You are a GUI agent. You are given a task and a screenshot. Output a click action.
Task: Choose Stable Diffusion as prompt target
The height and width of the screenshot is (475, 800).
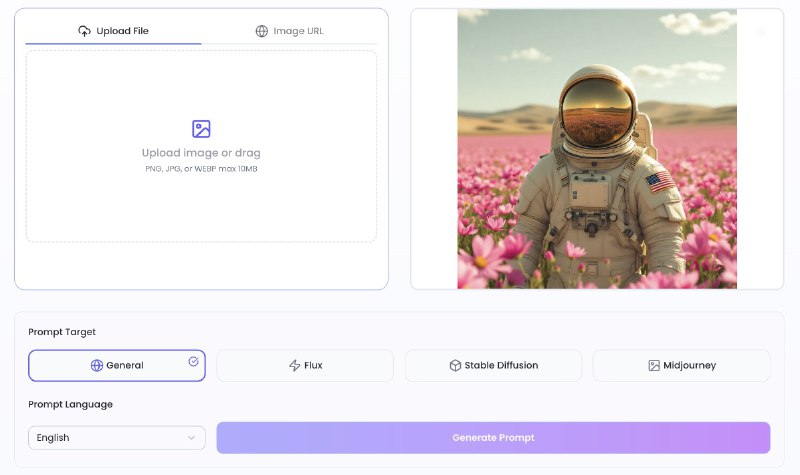point(493,366)
